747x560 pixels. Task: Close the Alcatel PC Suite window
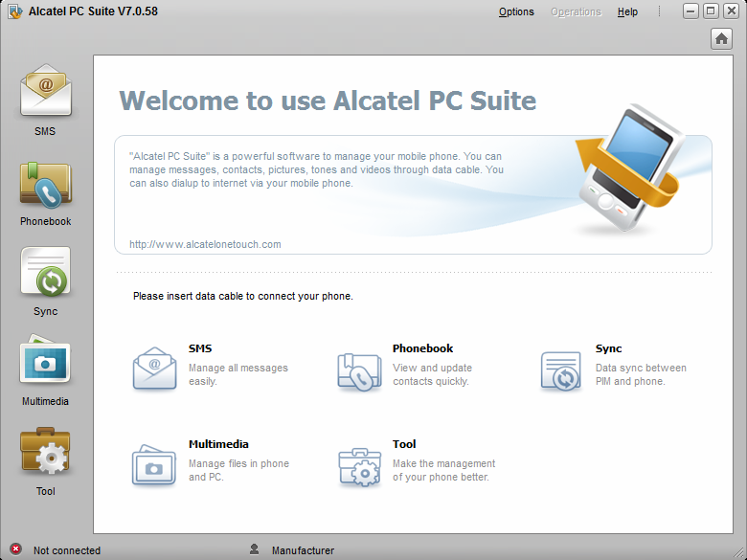click(x=732, y=11)
